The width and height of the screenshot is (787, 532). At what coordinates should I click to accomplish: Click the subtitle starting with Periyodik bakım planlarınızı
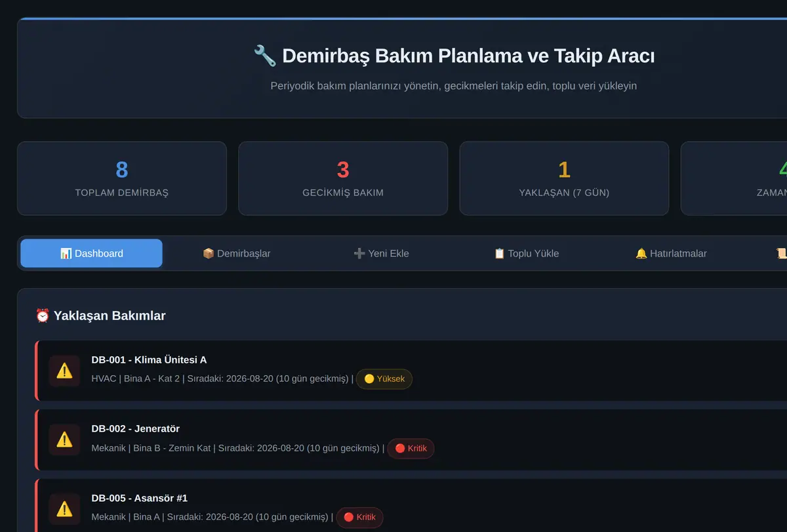[454, 86]
